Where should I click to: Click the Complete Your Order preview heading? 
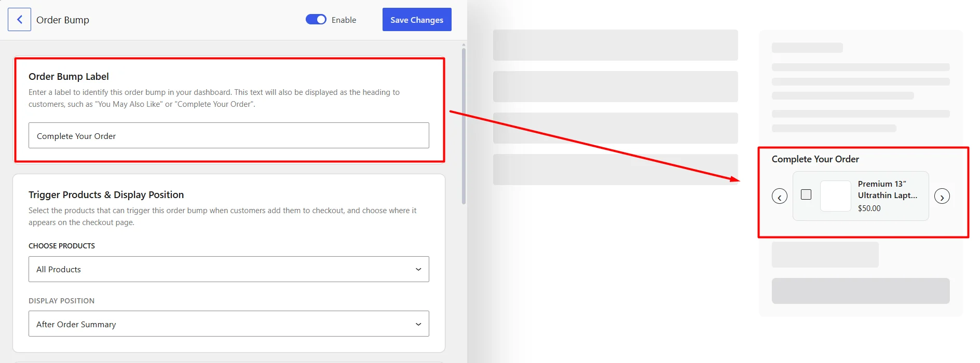[x=815, y=159]
